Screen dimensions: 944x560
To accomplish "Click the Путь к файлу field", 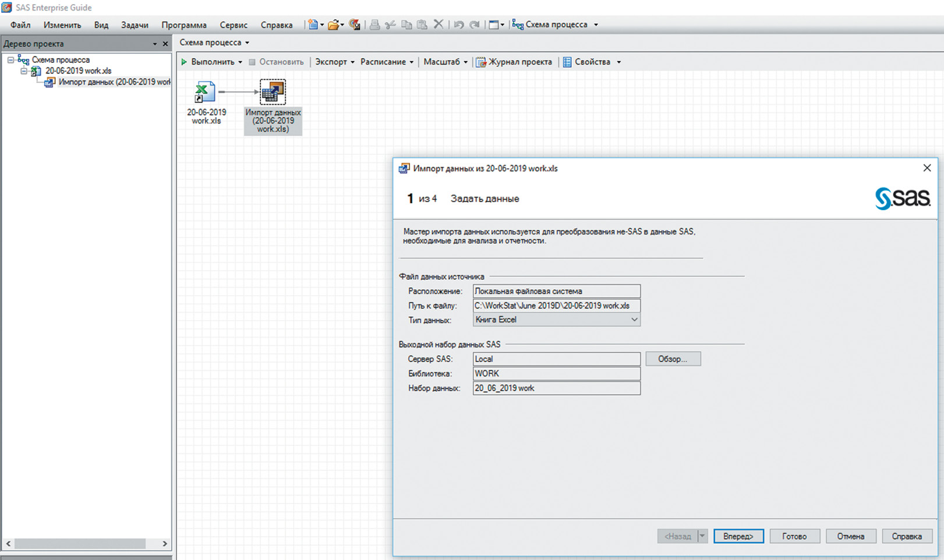I will 556,306.
